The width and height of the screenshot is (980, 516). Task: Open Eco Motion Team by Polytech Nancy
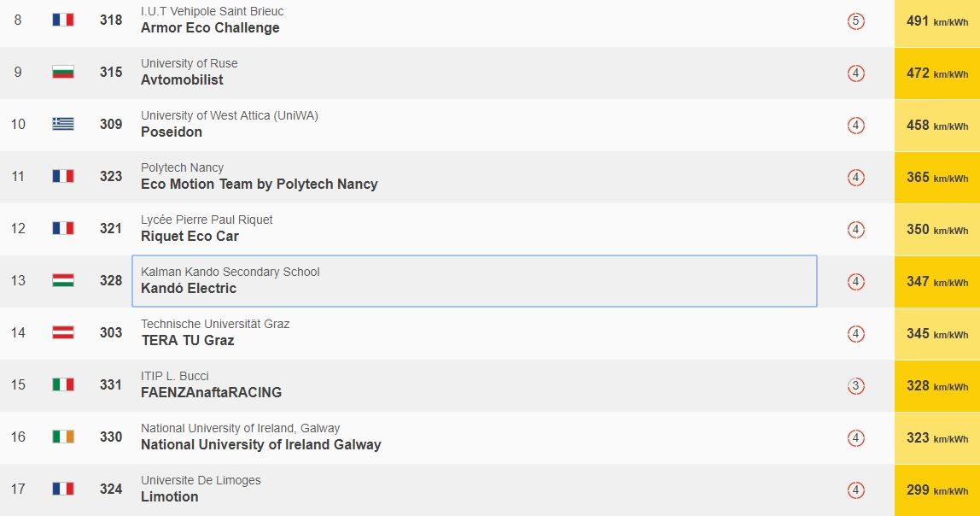click(260, 185)
